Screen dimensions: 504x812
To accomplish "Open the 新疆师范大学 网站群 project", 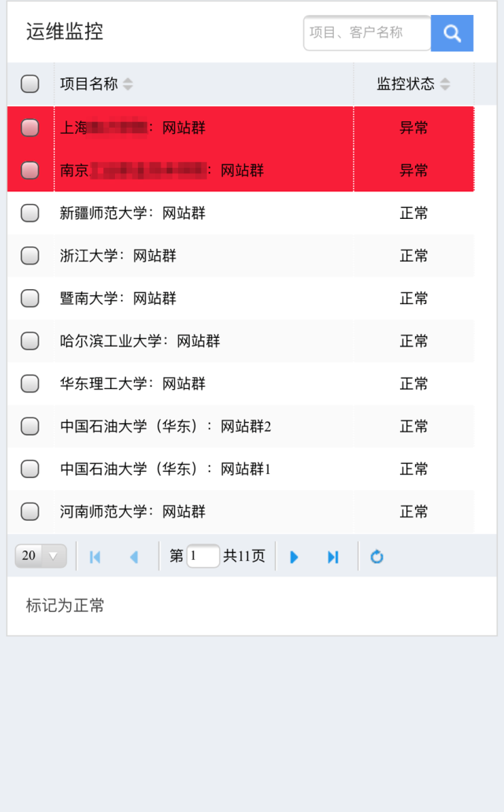I will 132,213.
